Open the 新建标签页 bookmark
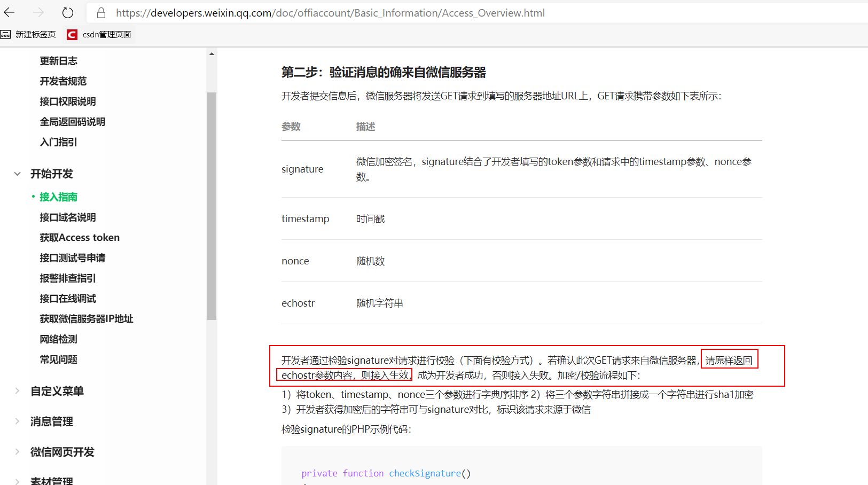Screen dimensions: 868x485 click(35, 34)
